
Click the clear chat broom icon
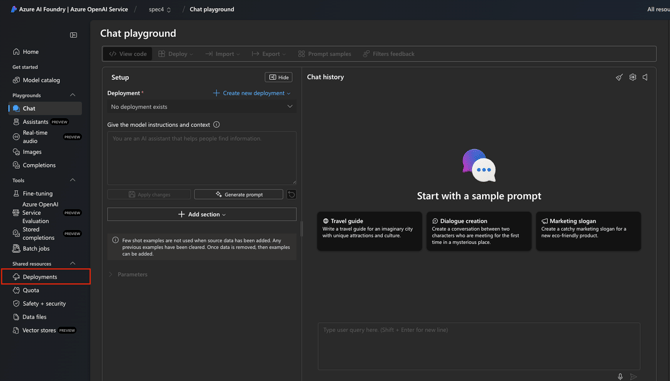(619, 77)
